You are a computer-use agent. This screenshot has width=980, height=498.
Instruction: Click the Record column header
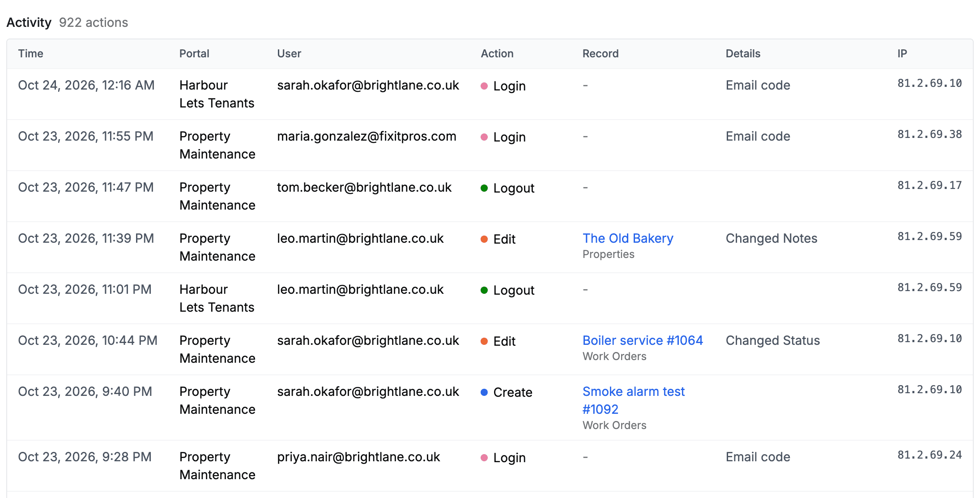[601, 54]
